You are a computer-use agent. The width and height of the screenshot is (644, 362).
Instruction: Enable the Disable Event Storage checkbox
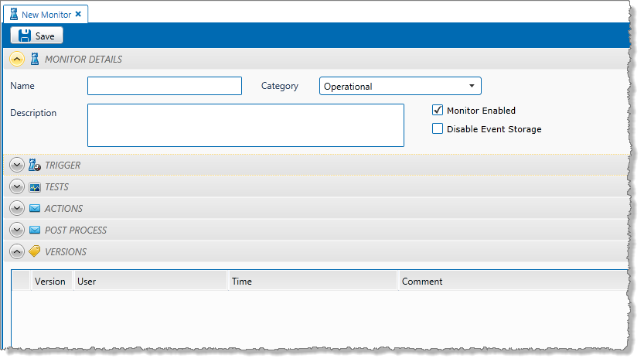tap(438, 128)
